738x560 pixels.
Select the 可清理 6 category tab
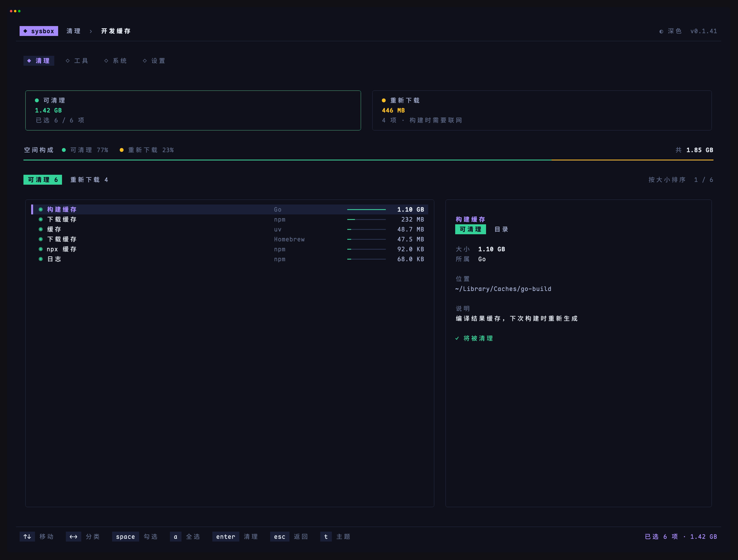point(43,180)
